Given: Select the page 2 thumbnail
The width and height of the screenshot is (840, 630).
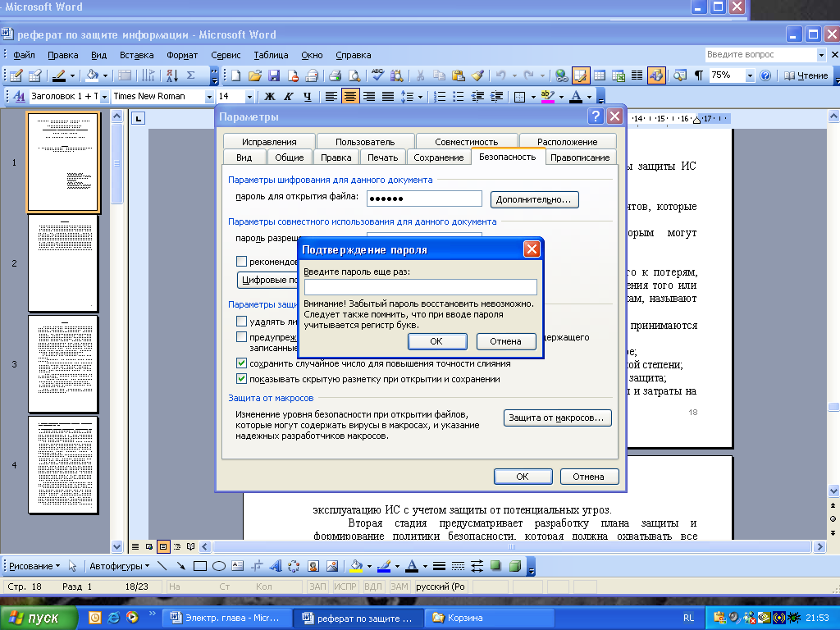Looking at the screenshot, I should pos(62,263).
